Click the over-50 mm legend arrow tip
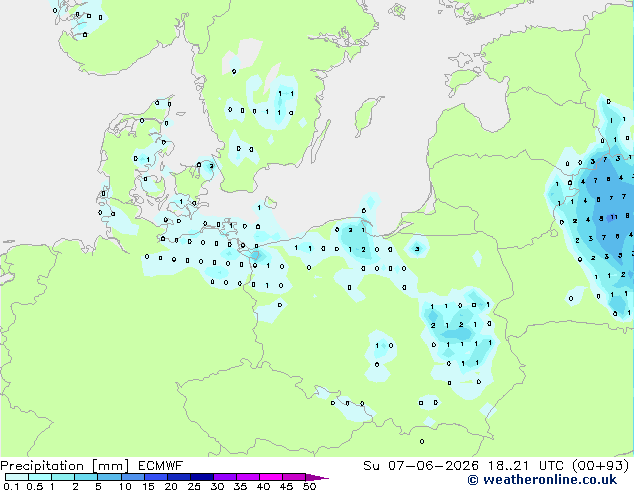 [x=317, y=477]
